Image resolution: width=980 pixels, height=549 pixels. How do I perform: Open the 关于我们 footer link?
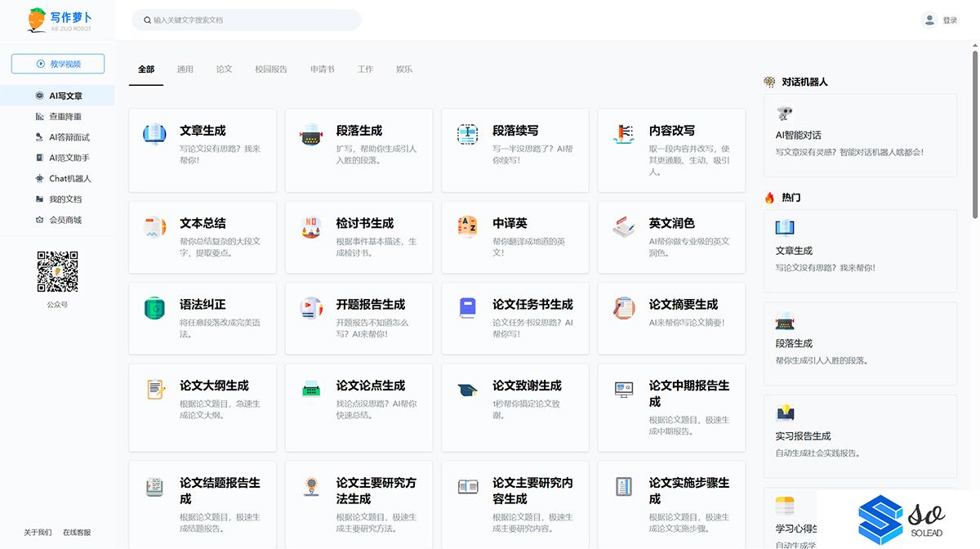pos(38,533)
